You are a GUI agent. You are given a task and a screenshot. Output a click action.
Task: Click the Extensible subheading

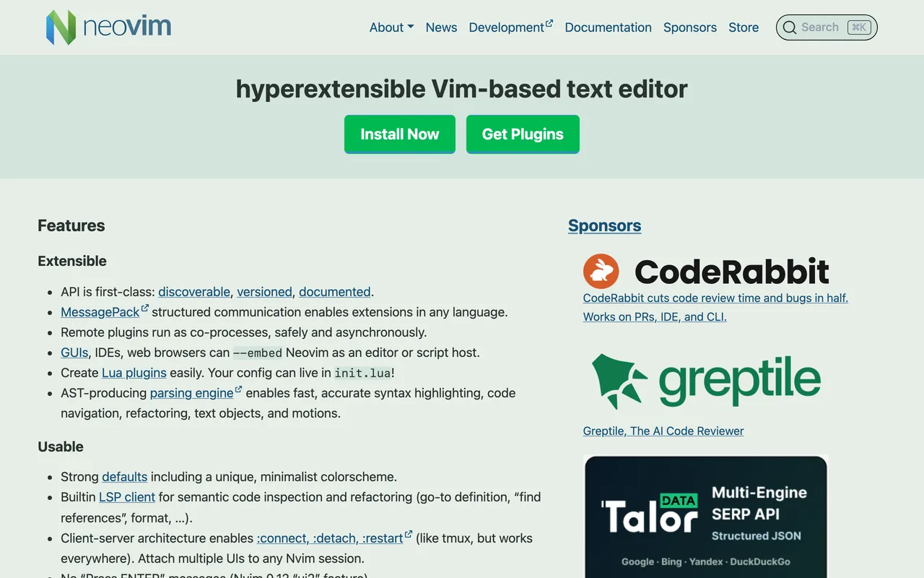(72, 261)
